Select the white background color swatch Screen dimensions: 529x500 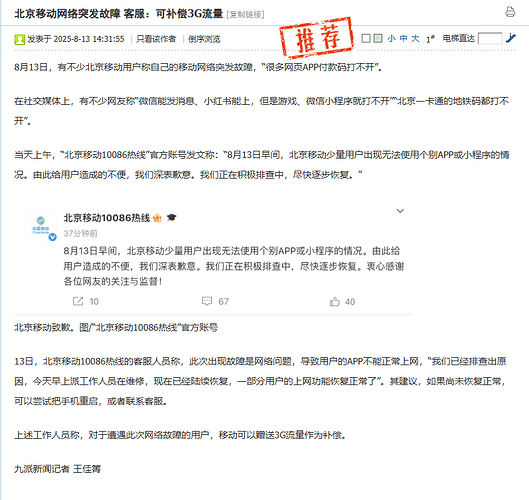366,38
